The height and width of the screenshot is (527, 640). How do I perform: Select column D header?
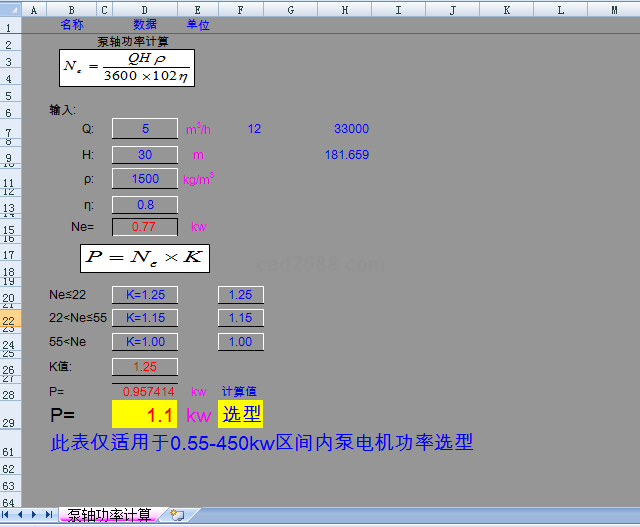click(x=145, y=9)
